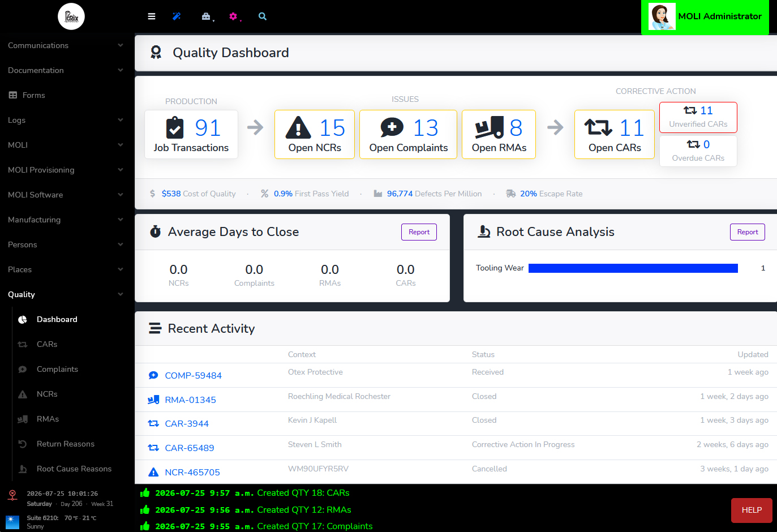777x532 pixels.
Task: Select Root Cause Reasons menu item
Action: coord(73,469)
